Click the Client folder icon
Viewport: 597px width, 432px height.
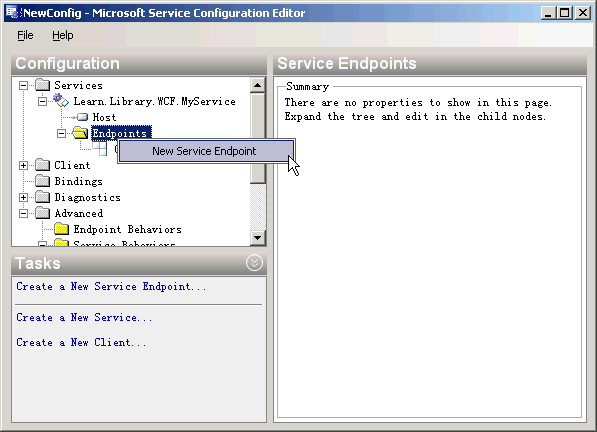(43, 165)
